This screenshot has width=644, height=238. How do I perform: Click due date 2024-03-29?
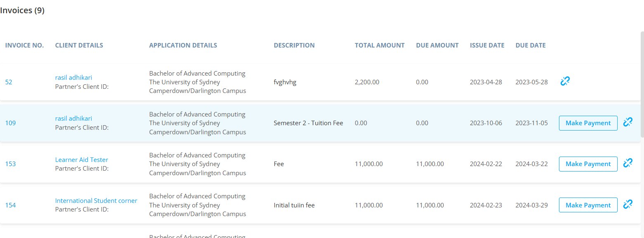[532, 205]
